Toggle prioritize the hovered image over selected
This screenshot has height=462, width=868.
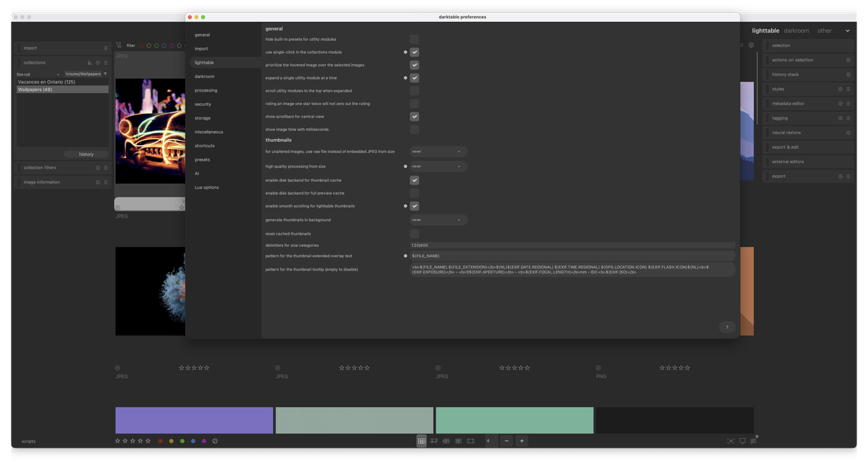click(415, 65)
